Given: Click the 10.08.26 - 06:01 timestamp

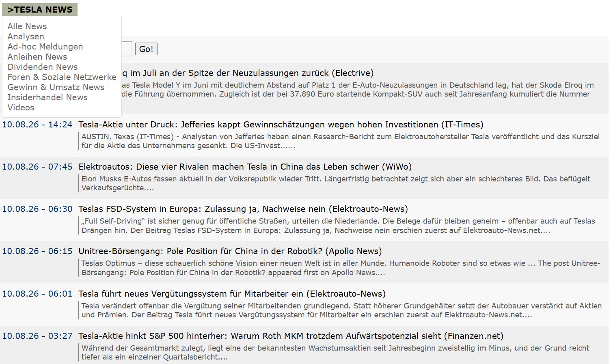Looking at the screenshot, I should [x=37, y=294].
